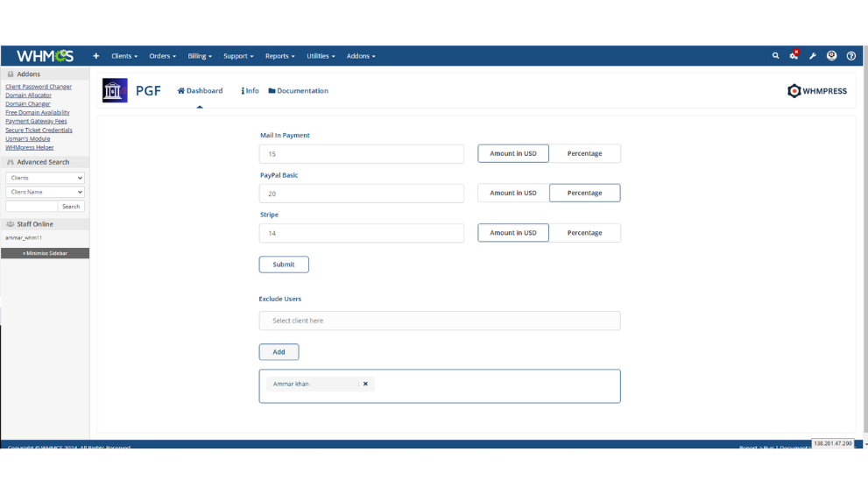Collapse sidebar with Minimise Sidebar bar
The width and height of the screenshot is (868, 494).
[45, 253]
